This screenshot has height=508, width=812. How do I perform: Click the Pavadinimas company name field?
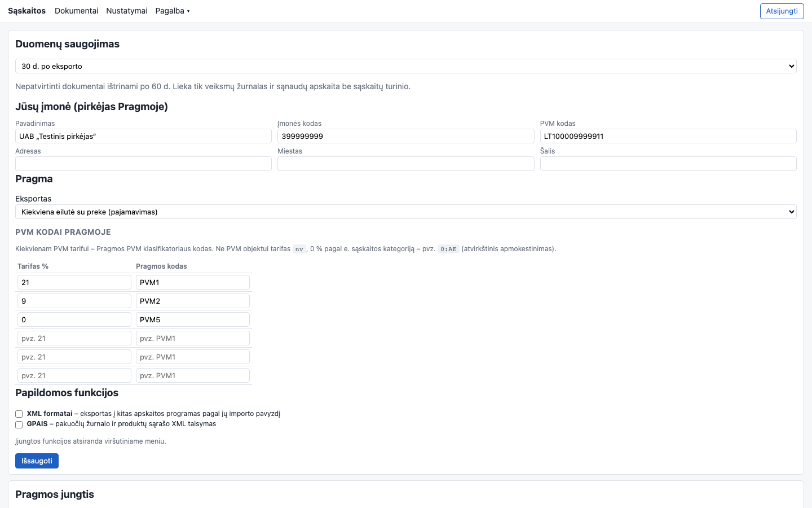(143, 136)
